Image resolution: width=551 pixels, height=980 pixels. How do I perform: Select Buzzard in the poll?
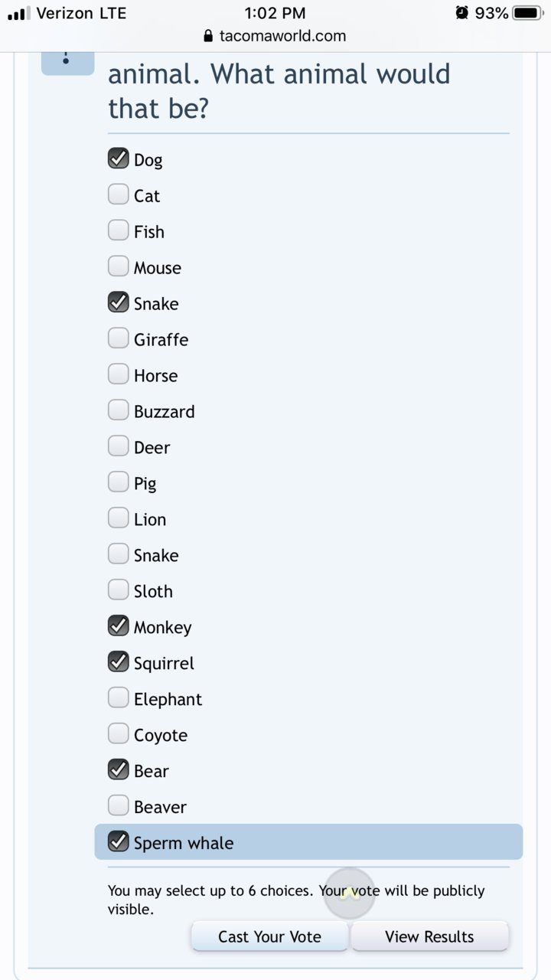[118, 410]
